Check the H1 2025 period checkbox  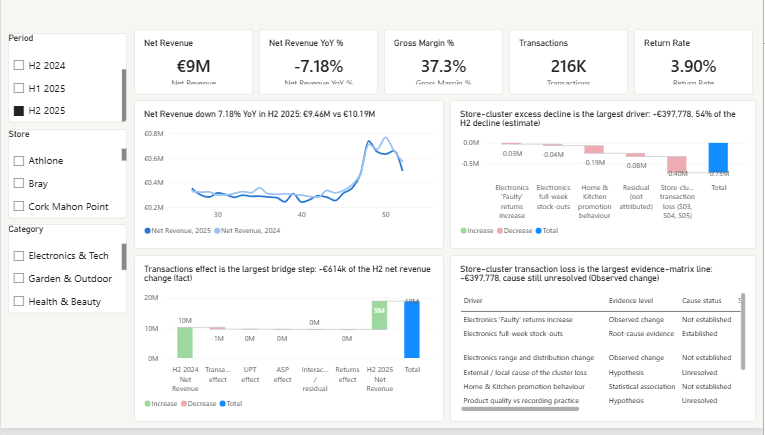point(19,88)
